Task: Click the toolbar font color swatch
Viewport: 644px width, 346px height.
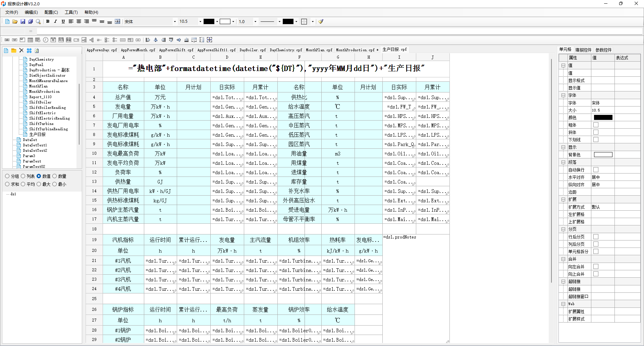Action: (x=209, y=21)
